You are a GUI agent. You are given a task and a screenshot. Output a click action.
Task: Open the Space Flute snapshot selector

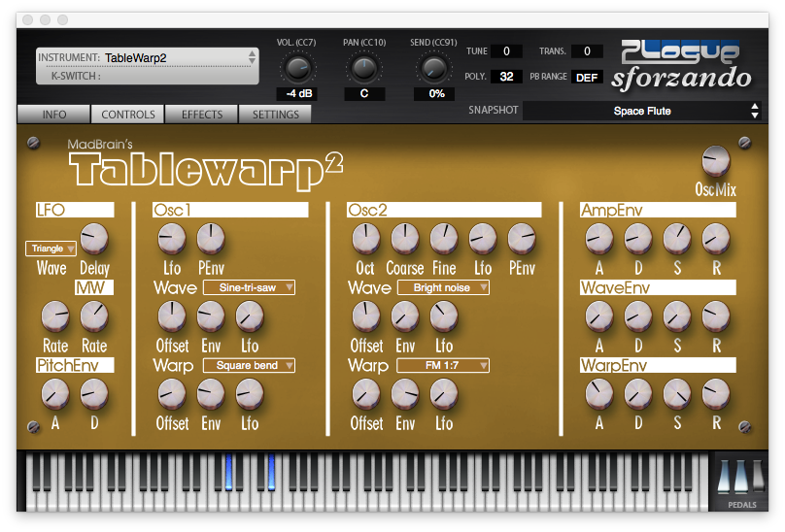641,111
